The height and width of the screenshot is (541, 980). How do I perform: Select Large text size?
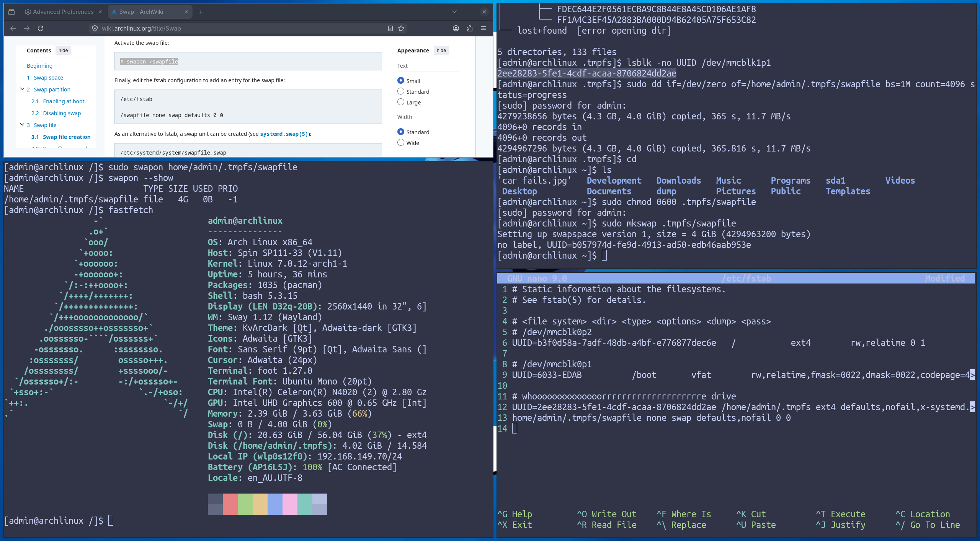[401, 102]
